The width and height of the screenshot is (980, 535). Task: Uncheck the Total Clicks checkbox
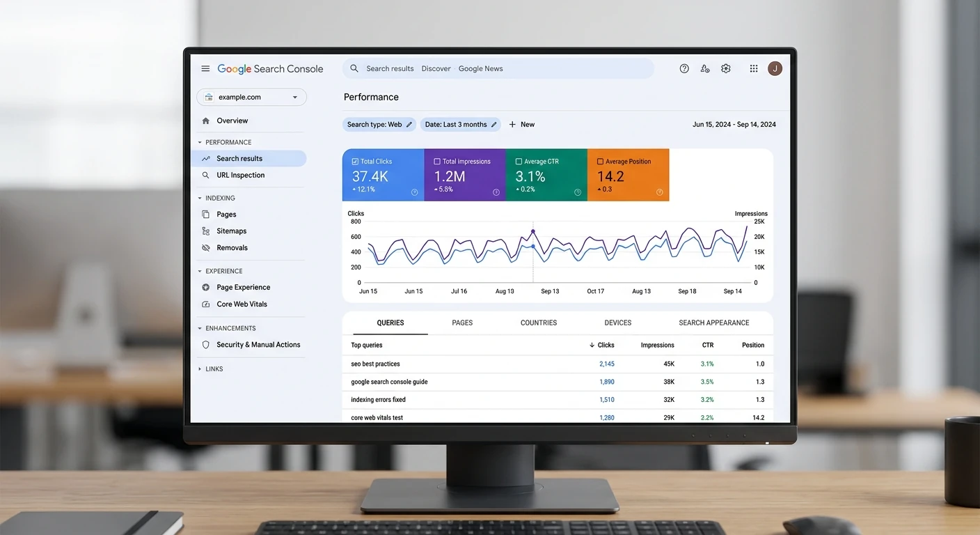(x=355, y=162)
